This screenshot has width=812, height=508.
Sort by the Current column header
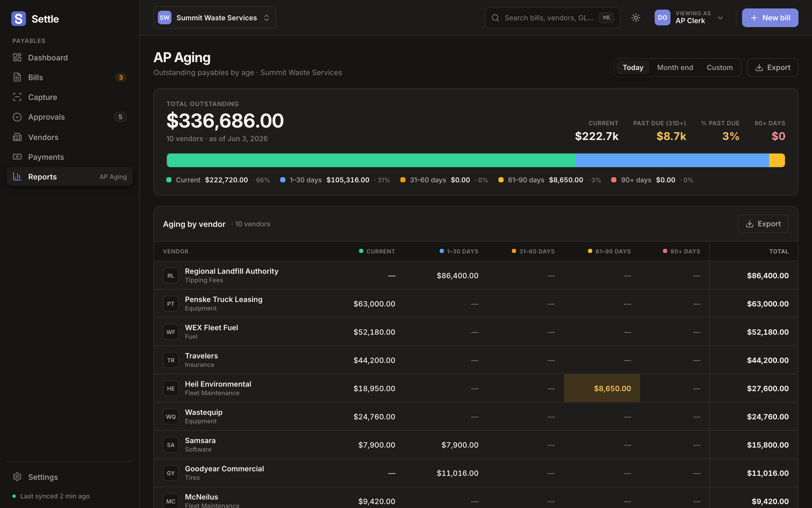click(x=377, y=251)
